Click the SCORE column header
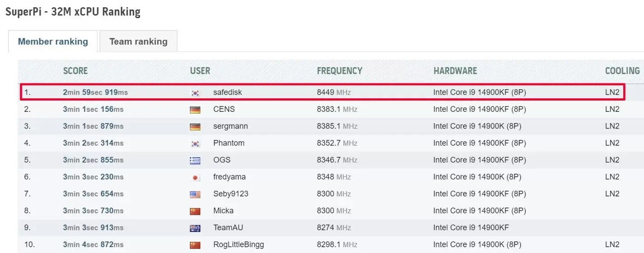Screen dimensions: 644x253 pos(75,71)
